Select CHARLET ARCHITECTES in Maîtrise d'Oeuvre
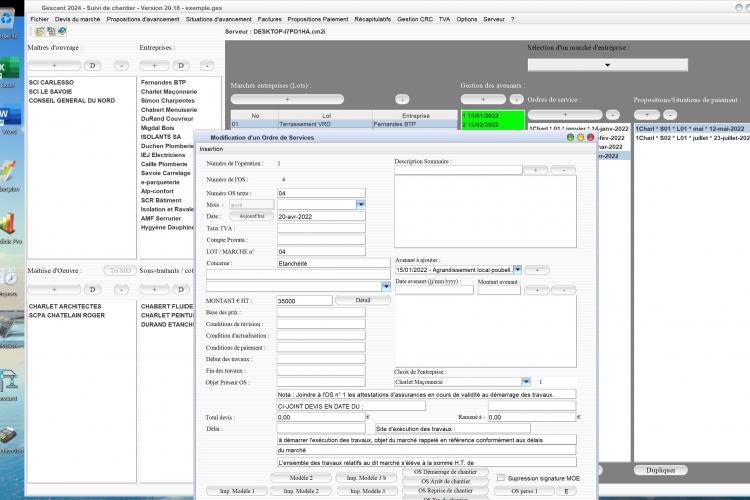The image size is (750, 500). [x=65, y=306]
